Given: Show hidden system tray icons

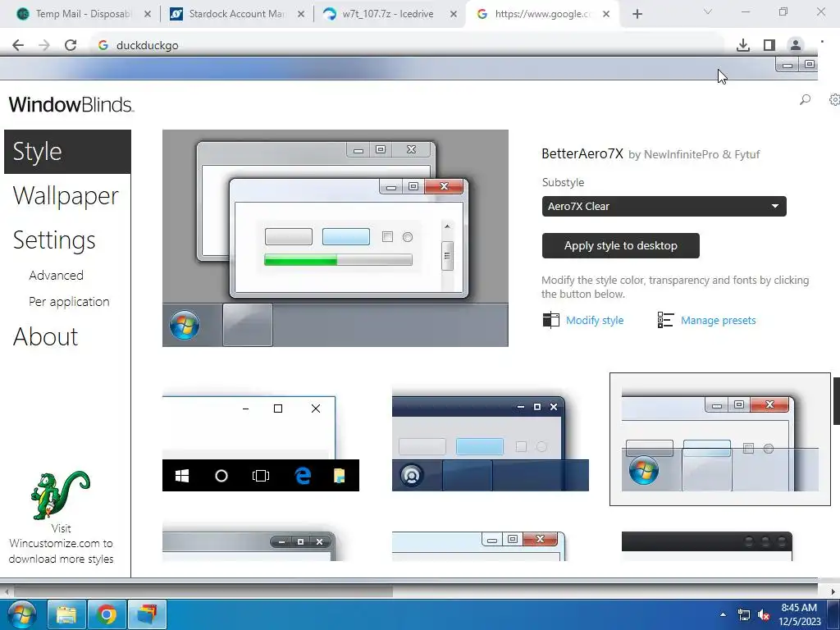Looking at the screenshot, I should (723, 614).
